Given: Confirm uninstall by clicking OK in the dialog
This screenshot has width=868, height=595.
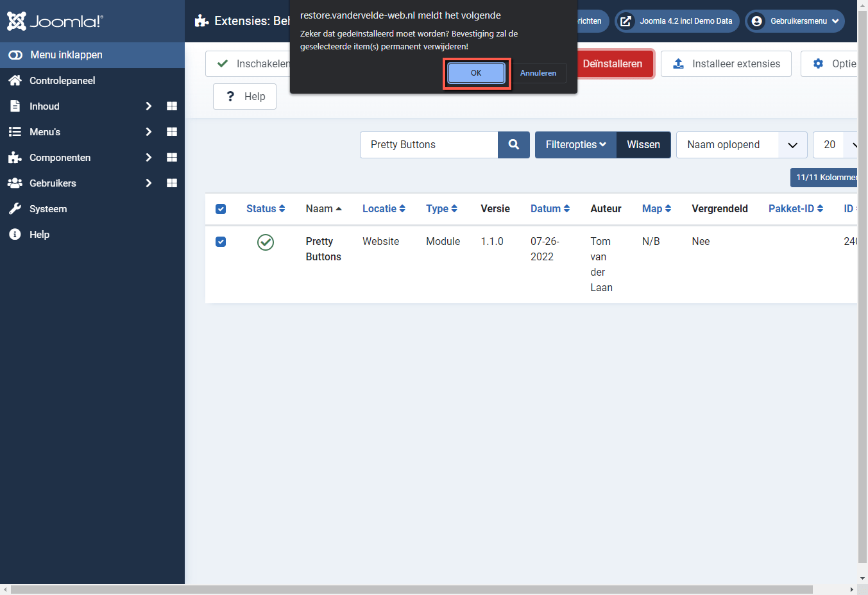Looking at the screenshot, I should 475,73.
